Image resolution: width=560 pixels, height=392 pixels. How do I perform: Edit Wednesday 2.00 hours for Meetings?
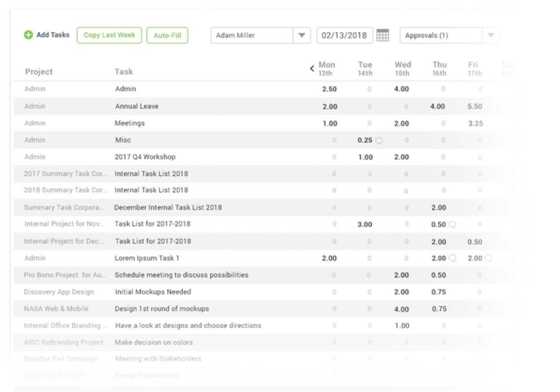[401, 124]
